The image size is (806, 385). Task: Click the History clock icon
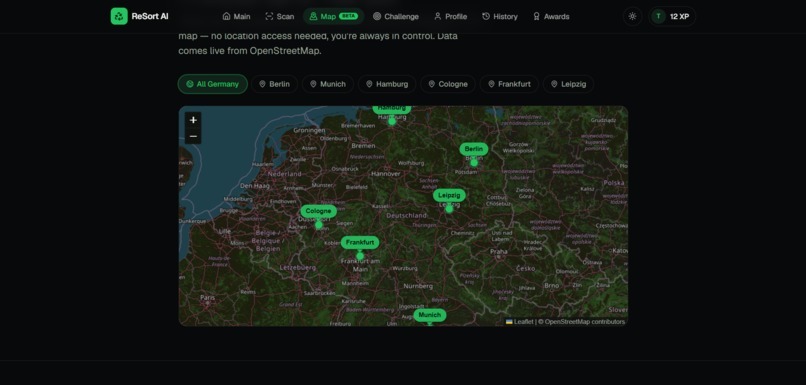(x=486, y=16)
